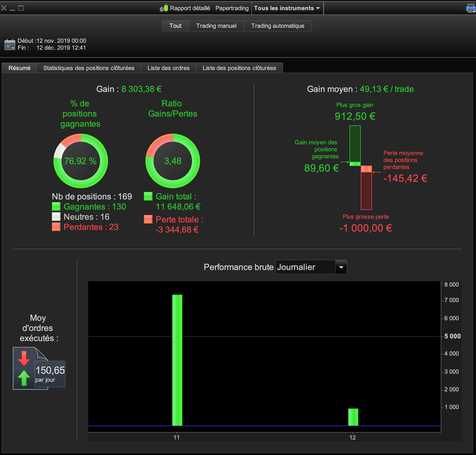This screenshot has height=455, width=476.
Task: Open the Liste des ordres tab
Action: tap(168, 68)
